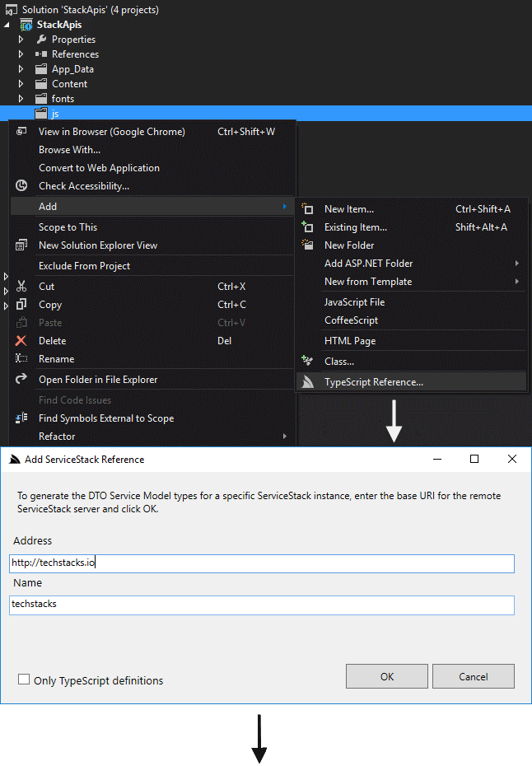Close the Add ServiceStack Reference dialog
The image size is (532, 766).
coord(512,459)
